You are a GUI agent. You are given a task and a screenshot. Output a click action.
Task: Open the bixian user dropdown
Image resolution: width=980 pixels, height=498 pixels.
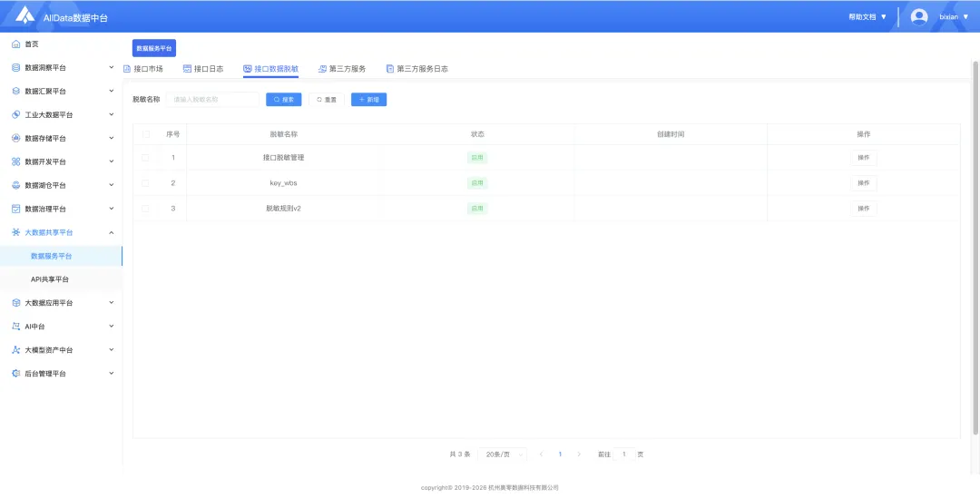(x=954, y=17)
